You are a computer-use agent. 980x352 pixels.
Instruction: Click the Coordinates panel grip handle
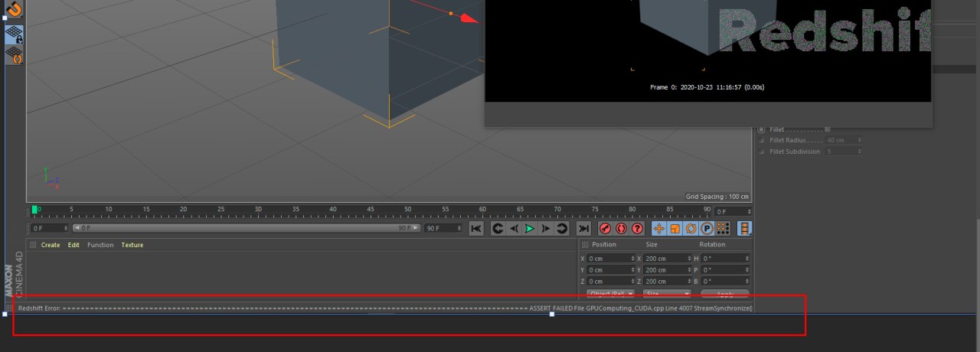(x=586, y=245)
